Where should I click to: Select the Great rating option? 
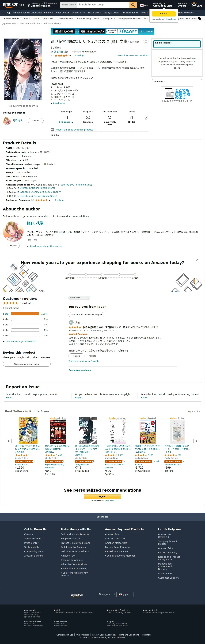coord(135,274)
